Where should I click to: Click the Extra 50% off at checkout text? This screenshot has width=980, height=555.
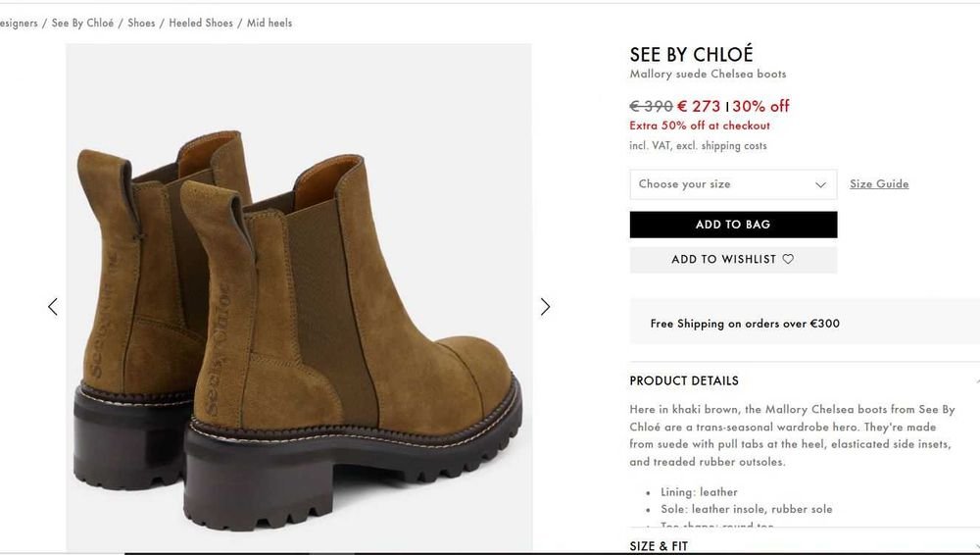click(x=700, y=126)
